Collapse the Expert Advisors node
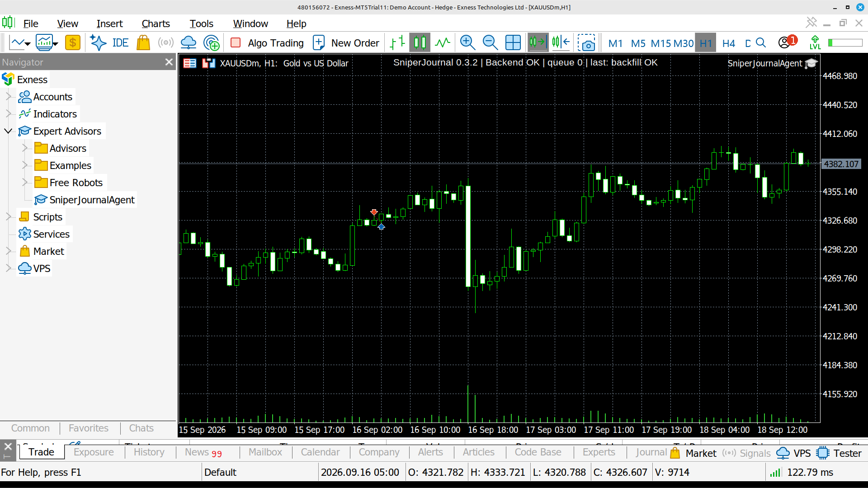 click(x=8, y=131)
